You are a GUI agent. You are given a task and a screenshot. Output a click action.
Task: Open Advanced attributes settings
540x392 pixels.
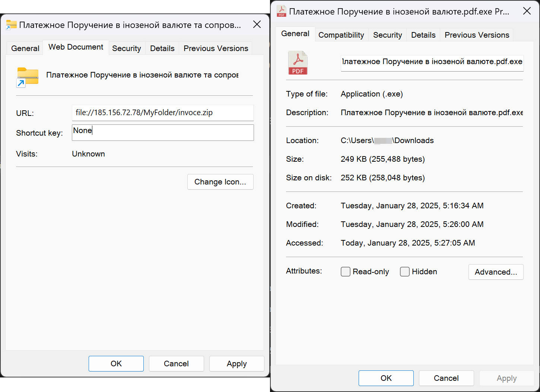tap(496, 272)
